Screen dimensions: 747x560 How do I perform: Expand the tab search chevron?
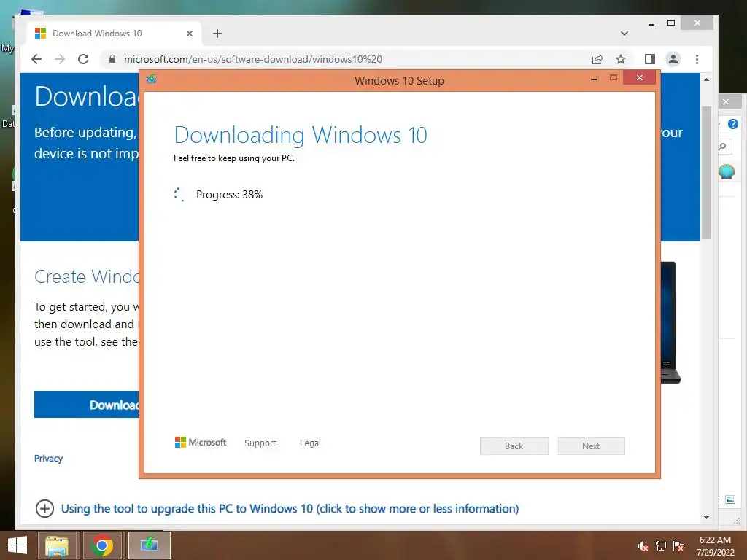(x=624, y=34)
